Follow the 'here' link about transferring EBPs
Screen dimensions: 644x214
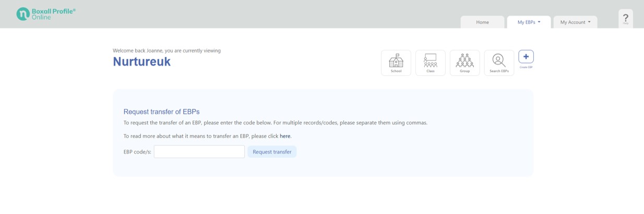pos(285,136)
